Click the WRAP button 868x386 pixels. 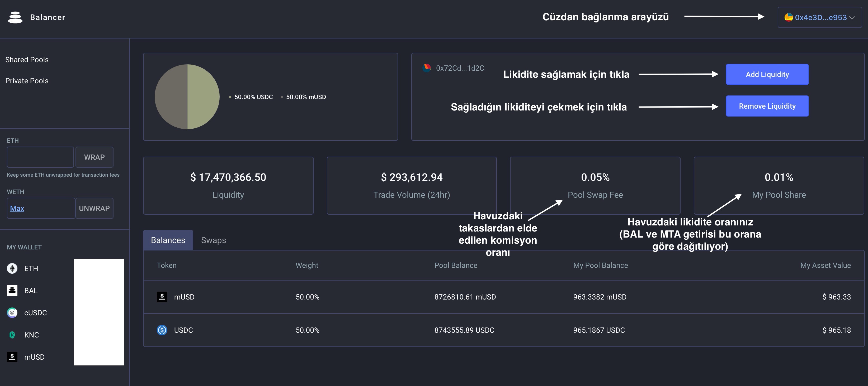(x=94, y=157)
